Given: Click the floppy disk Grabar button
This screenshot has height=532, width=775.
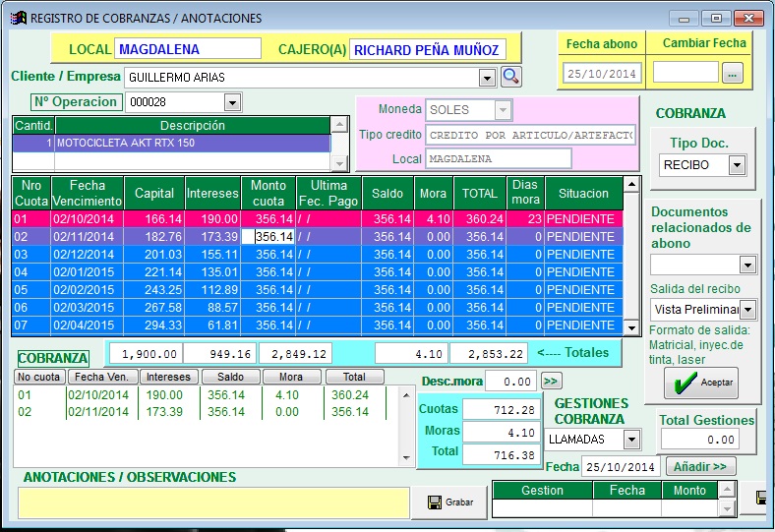Looking at the screenshot, I should click(x=449, y=502).
